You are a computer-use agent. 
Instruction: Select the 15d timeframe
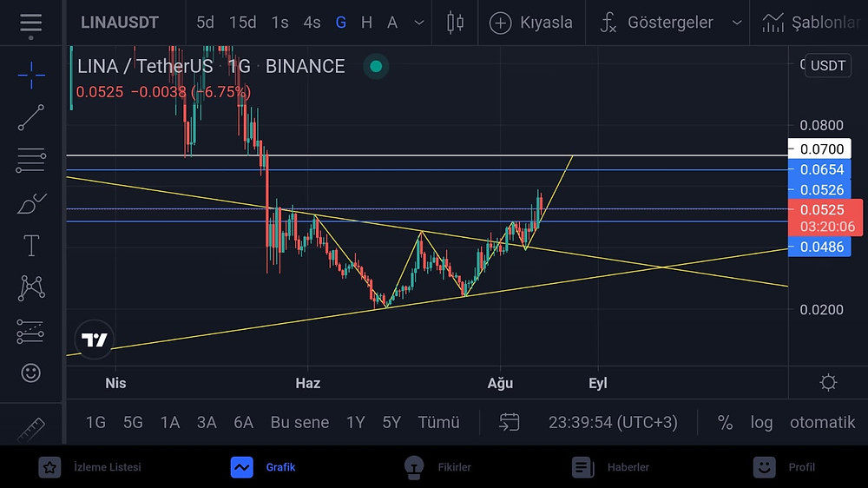[x=242, y=23]
